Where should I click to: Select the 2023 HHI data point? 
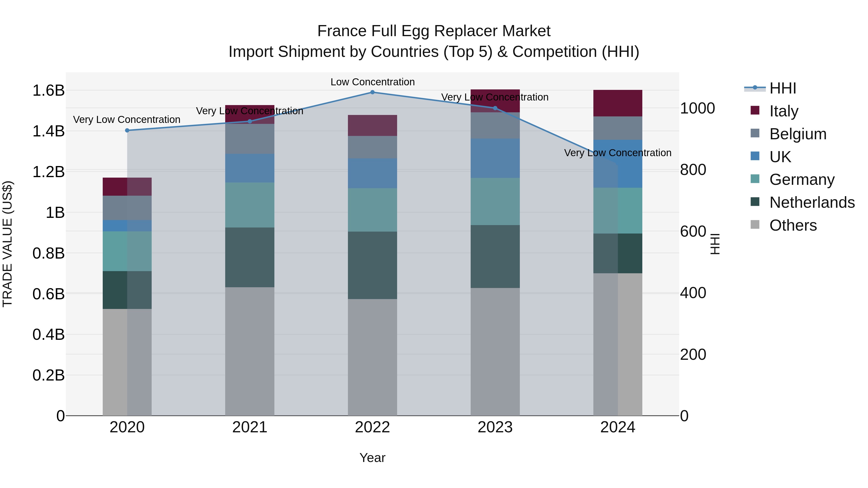click(495, 108)
